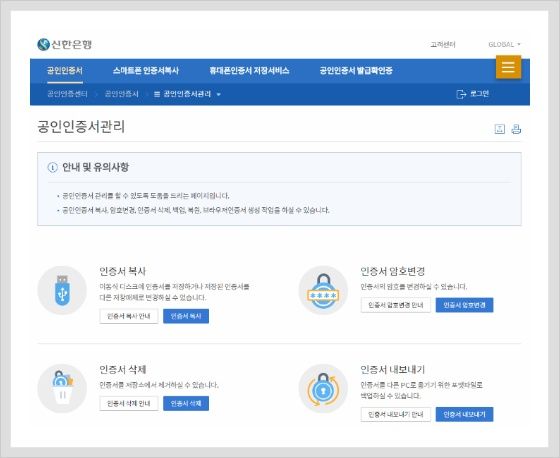Click the 인증서 암호변경 안내 button
The width and height of the screenshot is (560, 458).
point(396,305)
